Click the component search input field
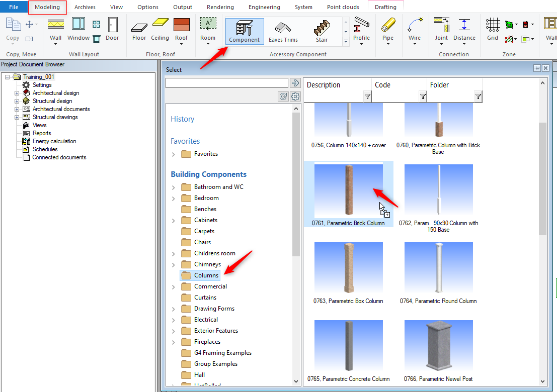The image size is (557, 392). click(227, 83)
